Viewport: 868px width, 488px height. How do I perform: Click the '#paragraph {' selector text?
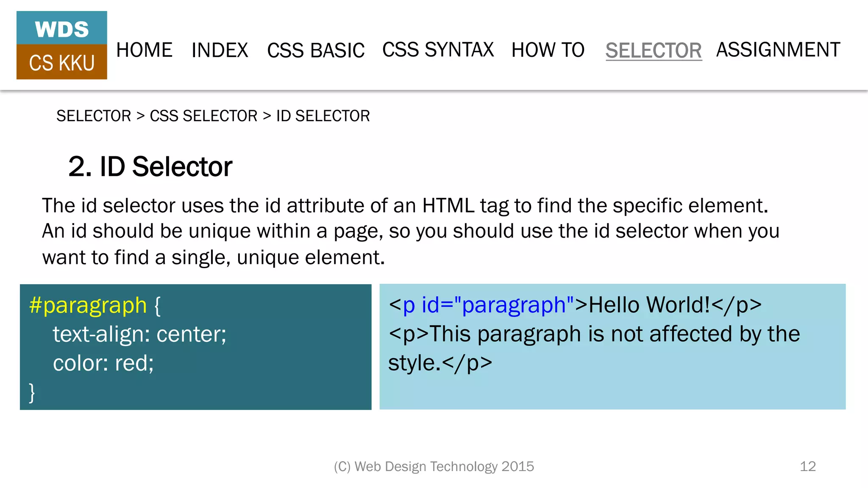point(95,305)
